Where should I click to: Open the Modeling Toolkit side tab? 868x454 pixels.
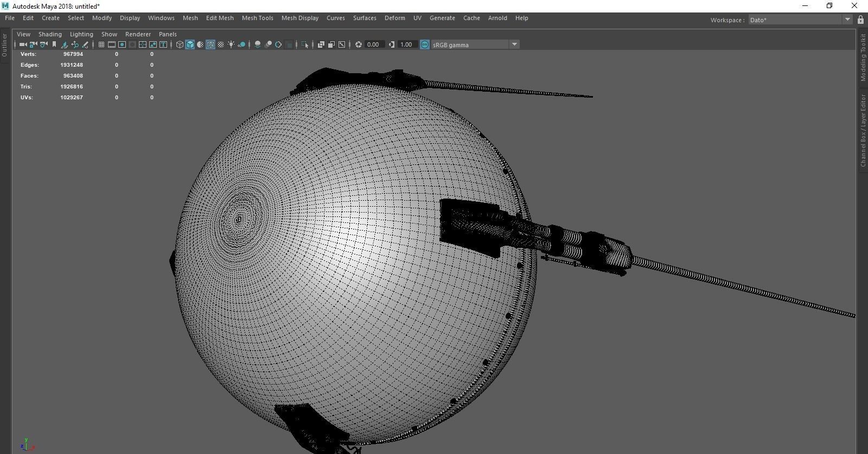click(x=863, y=57)
